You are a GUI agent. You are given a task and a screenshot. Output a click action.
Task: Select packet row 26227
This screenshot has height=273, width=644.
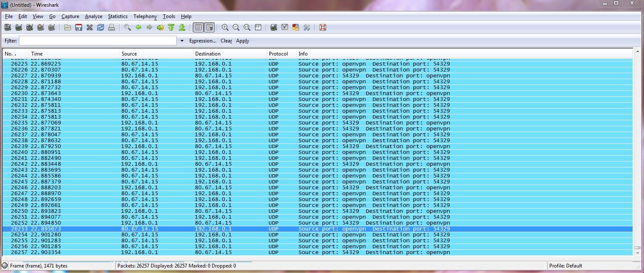pyautogui.click(x=317, y=76)
